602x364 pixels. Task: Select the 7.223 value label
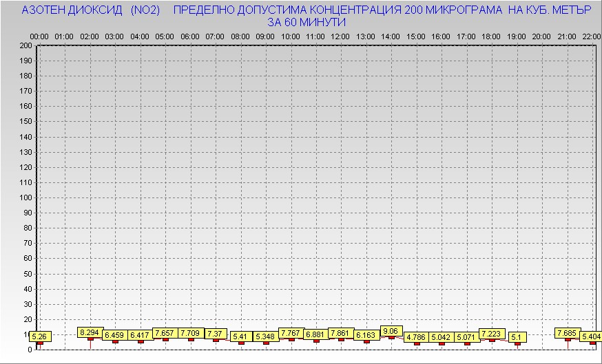pos(492,334)
